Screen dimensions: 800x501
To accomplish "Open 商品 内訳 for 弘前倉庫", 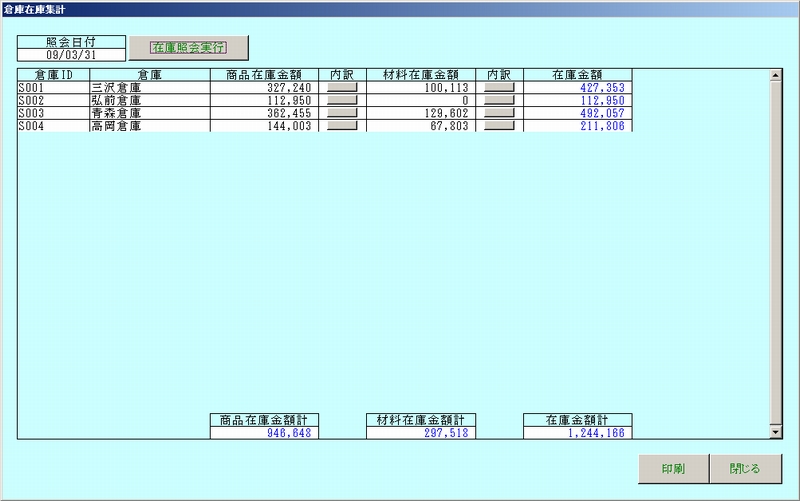I will pos(342,101).
